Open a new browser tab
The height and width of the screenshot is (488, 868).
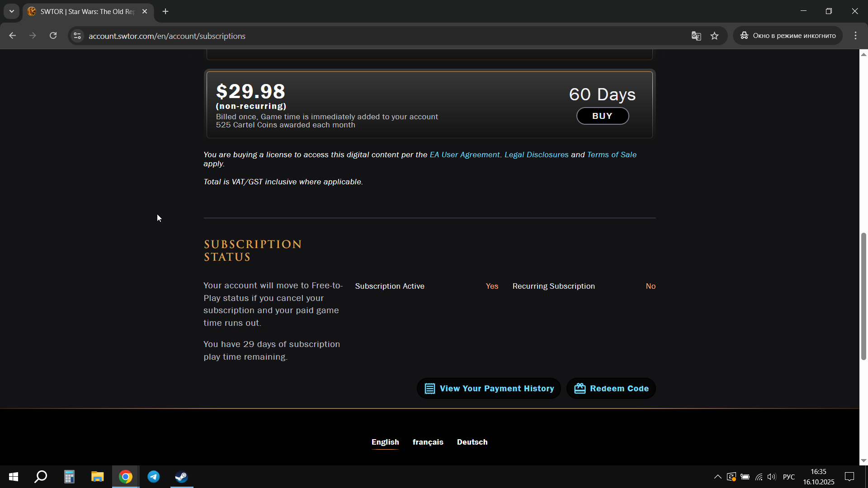(165, 11)
